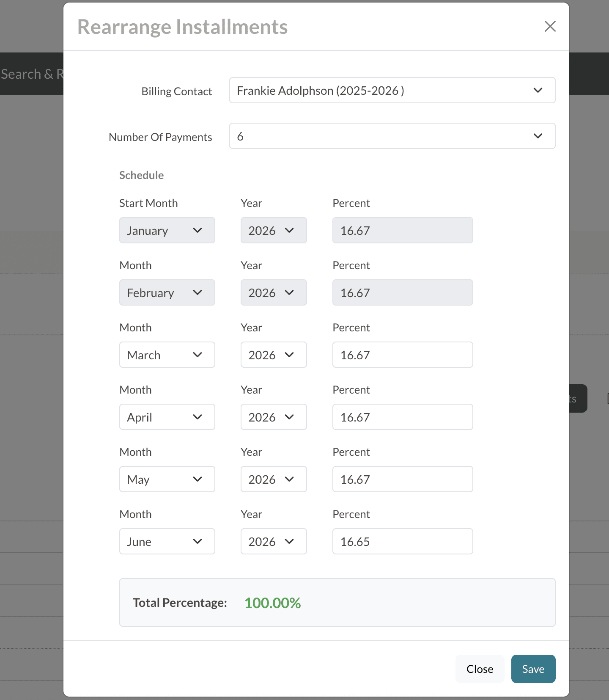Open the year dropdown beside April
The height and width of the screenshot is (700, 609).
click(273, 417)
